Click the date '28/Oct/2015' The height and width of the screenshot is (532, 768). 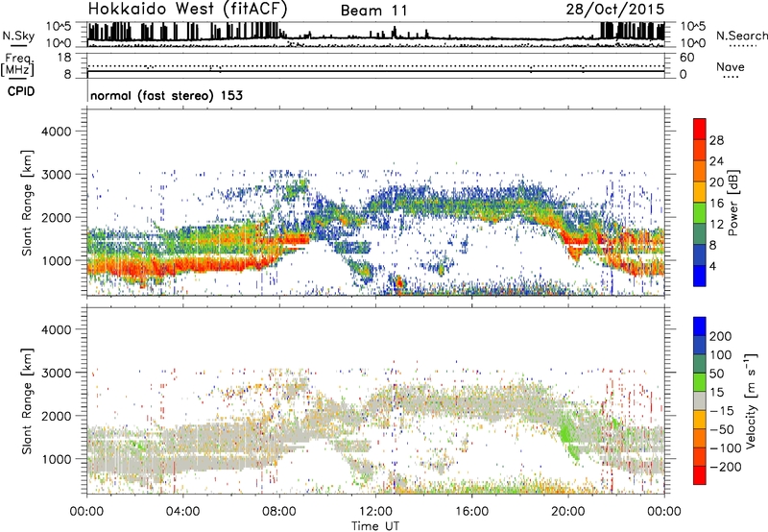pyautogui.click(x=615, y=10)
